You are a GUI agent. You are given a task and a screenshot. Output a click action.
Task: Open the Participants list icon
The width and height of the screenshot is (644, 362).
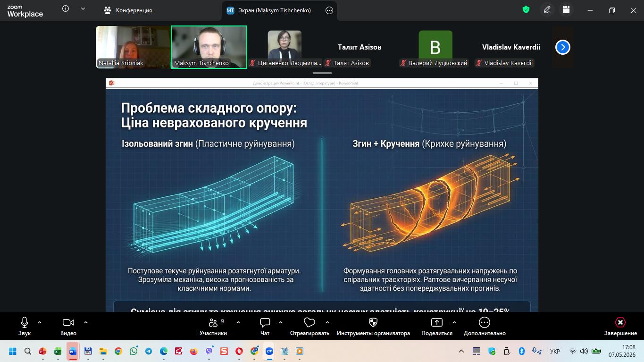[213, 322]
